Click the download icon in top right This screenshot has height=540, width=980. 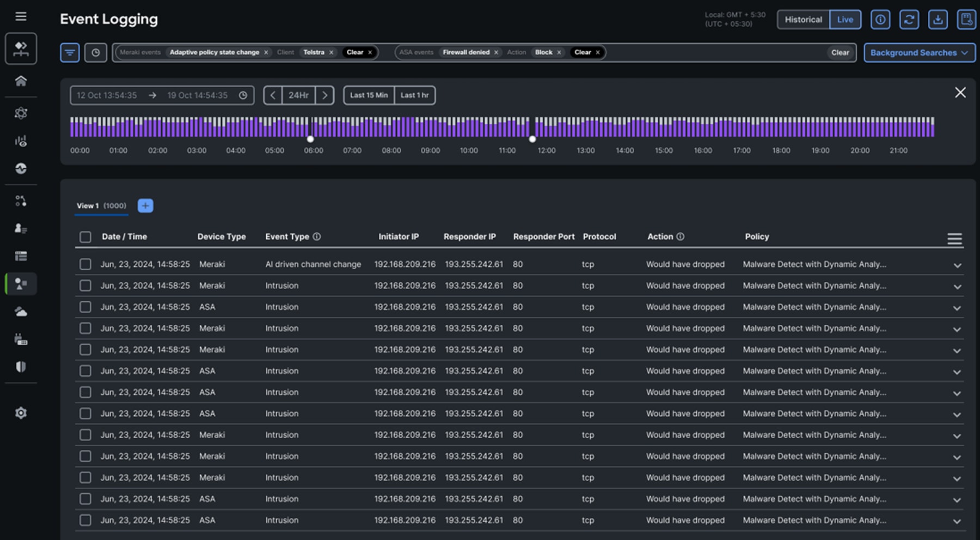coord(938,19)
